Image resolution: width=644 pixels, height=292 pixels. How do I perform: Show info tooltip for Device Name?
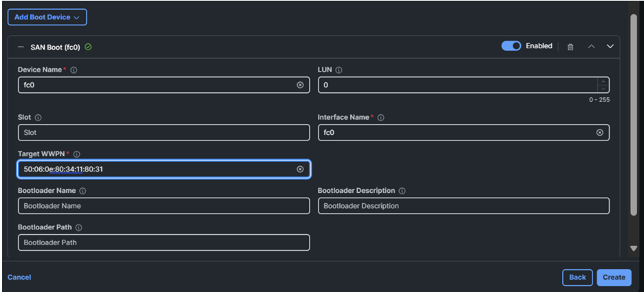coord(74,70)
